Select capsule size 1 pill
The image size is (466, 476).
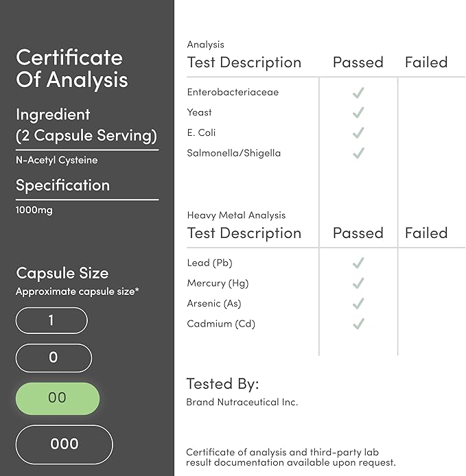pos(51,320)
